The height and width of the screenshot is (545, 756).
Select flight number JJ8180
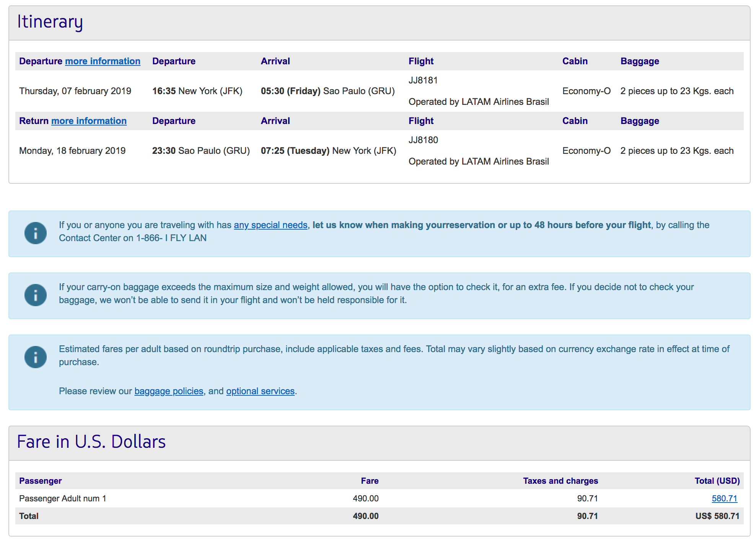tap(423, 140)
